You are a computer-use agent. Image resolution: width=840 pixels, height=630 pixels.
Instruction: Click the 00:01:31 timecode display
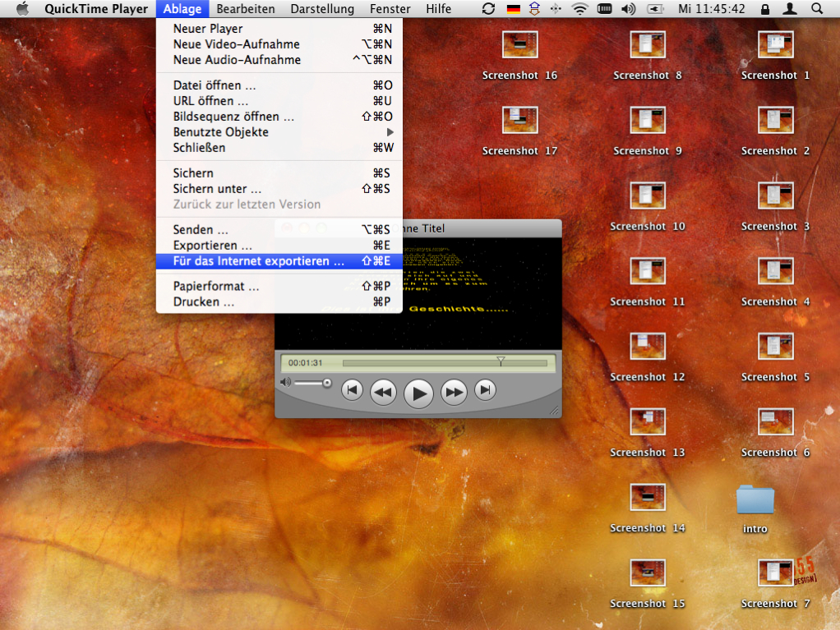point(306,363)
